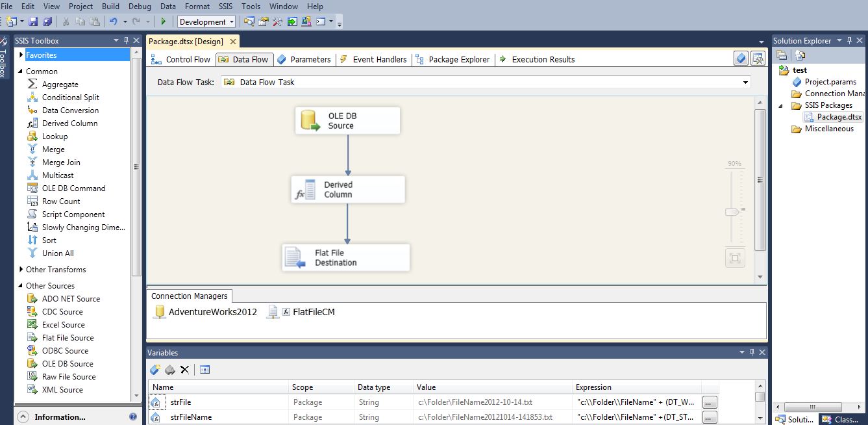Collapse the Common group in SSIS Toolbox
Viewport: 868px width, 425px height.
pyautogui.click(x=21, y=71)
